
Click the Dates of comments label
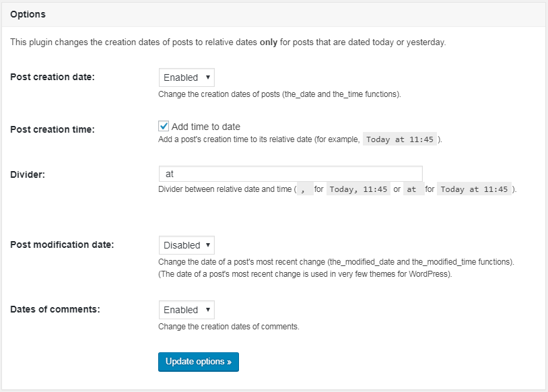pos(55,309)
